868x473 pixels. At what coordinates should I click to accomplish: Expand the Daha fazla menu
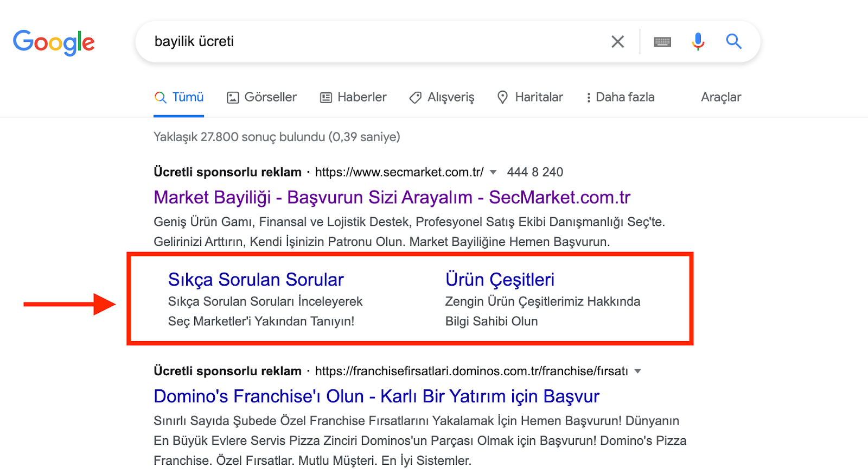point(620,97)
